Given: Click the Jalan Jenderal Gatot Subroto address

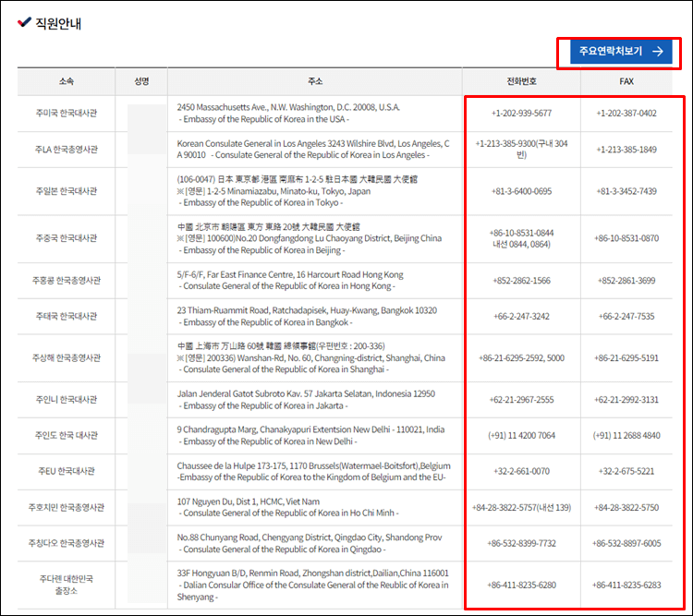Looking at the screenshot, I should point(306,400).
